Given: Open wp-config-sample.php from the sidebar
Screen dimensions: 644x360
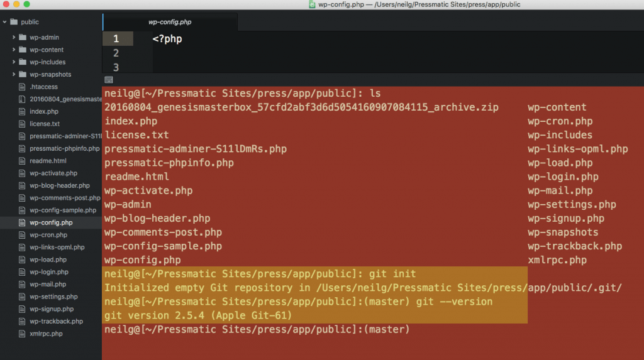Looking at the screenshot, I should pyautogui.click(x=63, y=210).
